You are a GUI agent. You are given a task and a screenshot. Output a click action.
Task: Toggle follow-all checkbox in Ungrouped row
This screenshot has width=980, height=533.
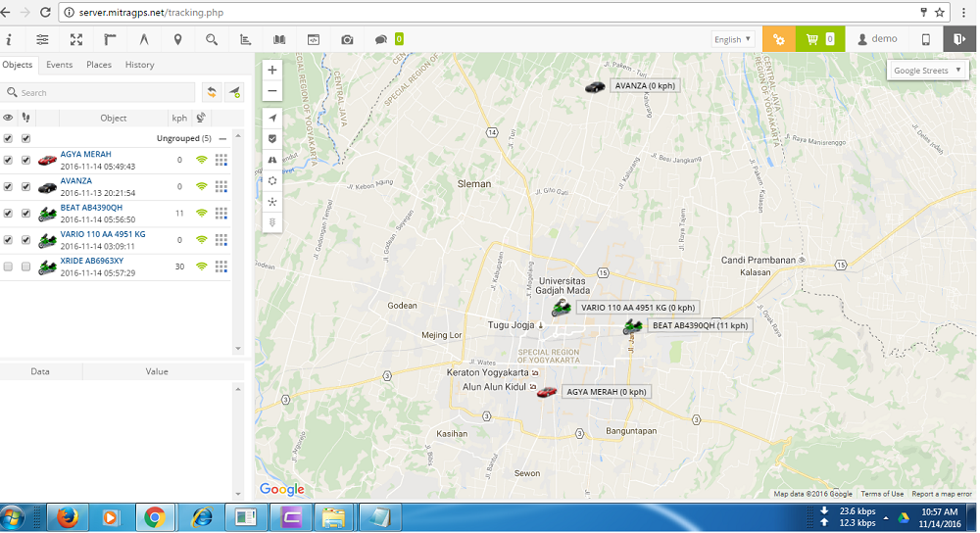click(25, 138)
